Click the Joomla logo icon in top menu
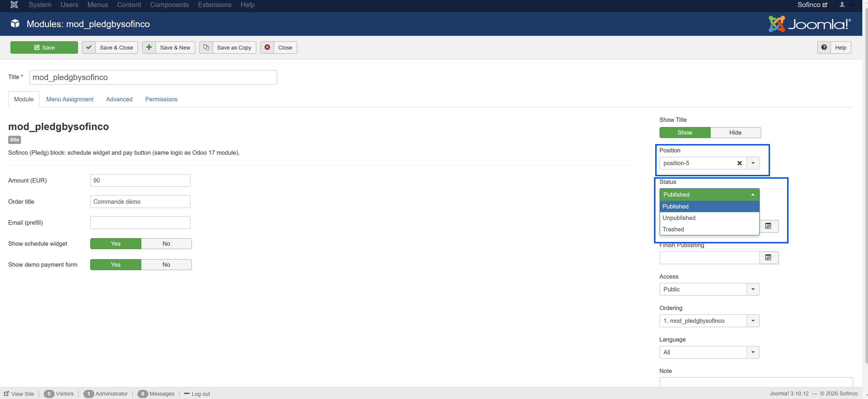The image size is (868, 399). pos(14,5)
